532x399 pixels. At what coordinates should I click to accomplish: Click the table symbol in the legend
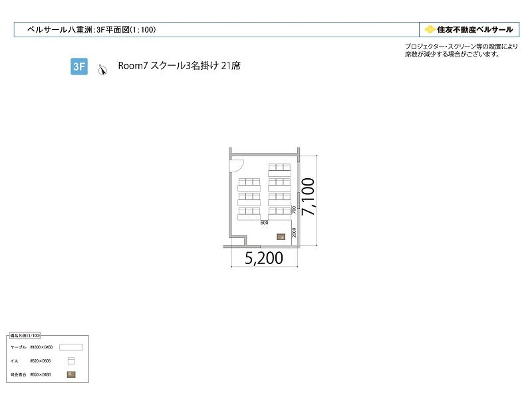pyautogui.click(x=71, y=347)
